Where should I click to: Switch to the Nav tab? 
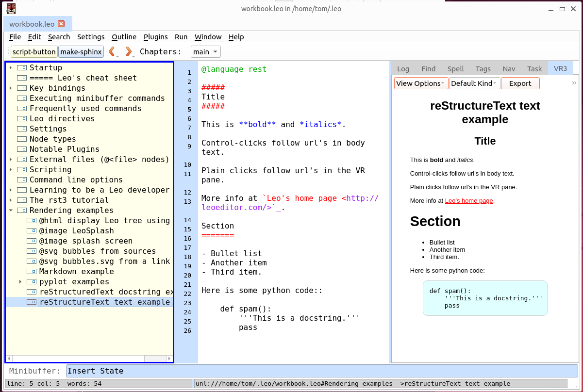click(x=509, y=68)
